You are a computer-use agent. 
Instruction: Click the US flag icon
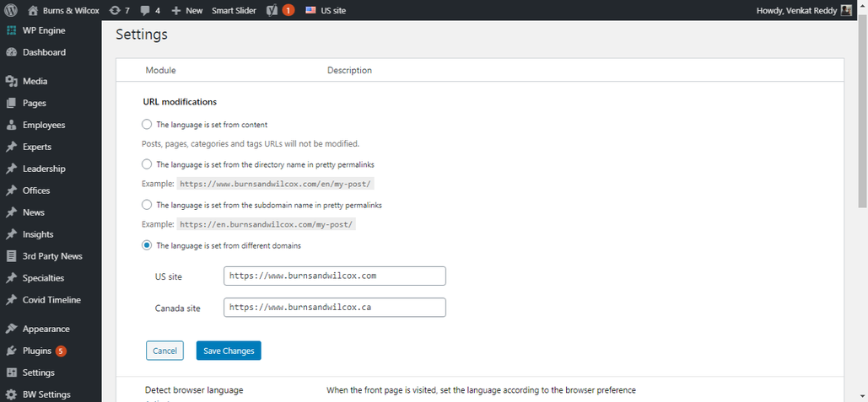[310, 10]
